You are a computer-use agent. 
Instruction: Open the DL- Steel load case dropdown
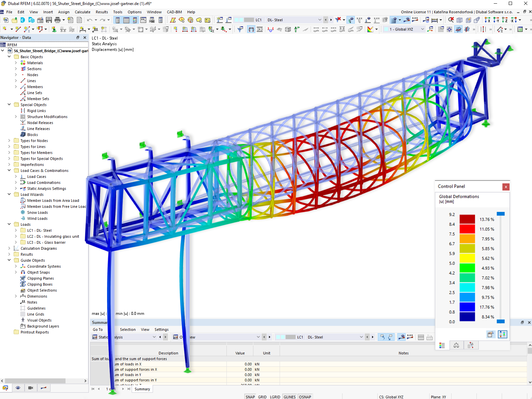coord(320,20)
